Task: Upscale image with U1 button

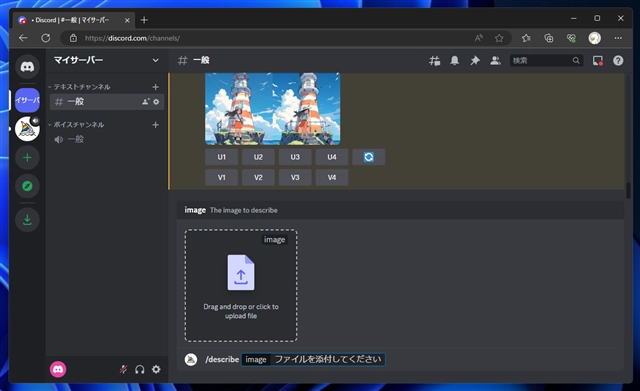Action: 222,157
